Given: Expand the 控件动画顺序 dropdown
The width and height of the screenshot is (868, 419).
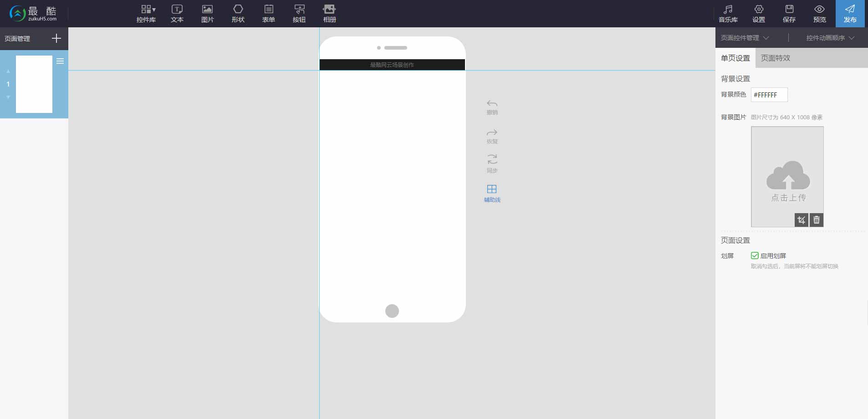Looking at the screenshot, I should click(830, 38).
